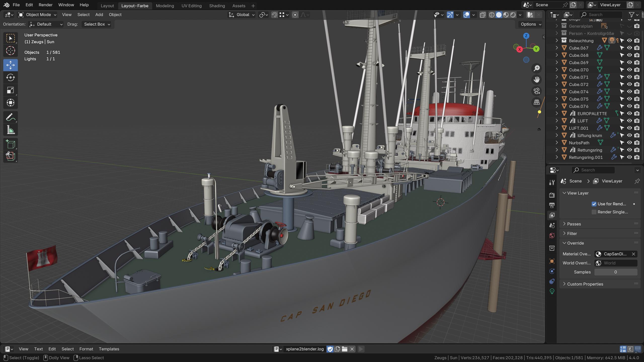Open Drag Select Box dropdown
The image size is (644, 362).
(96, 24)
